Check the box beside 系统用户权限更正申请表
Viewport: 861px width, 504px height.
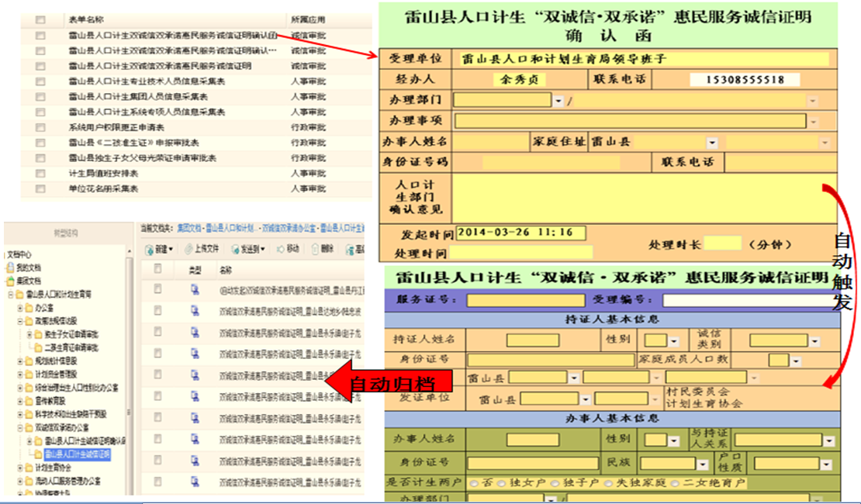(x=40, y=127)
